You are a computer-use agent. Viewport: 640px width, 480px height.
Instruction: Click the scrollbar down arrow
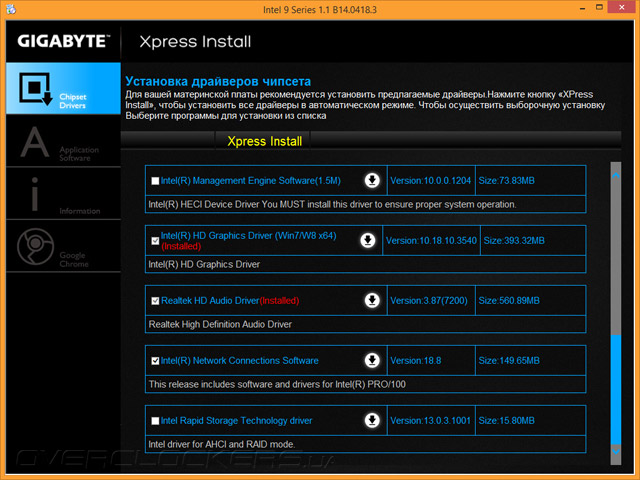tap(616, 451)
